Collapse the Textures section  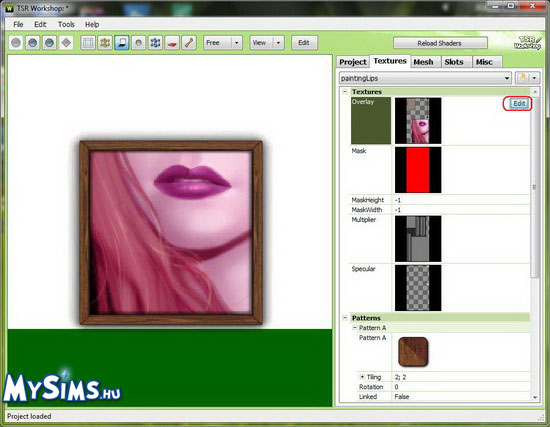click(x=345, y=92)
